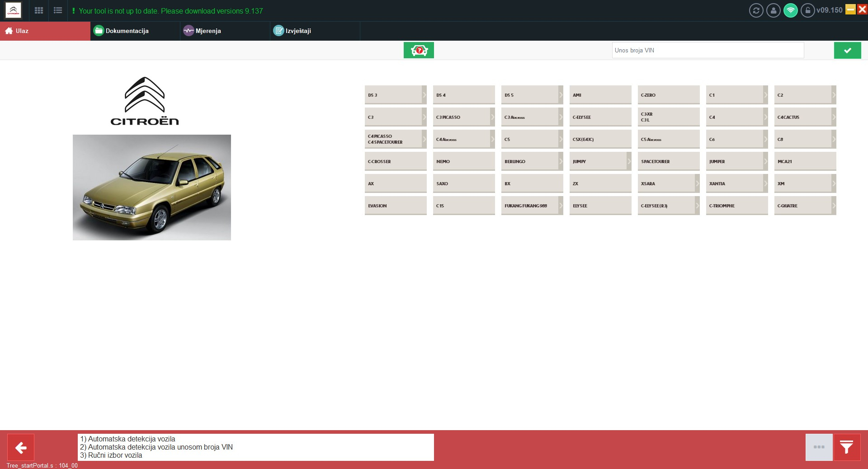Screen dimensions: 868x469
Task: Select the ZX model
Action: coord(600,183)
